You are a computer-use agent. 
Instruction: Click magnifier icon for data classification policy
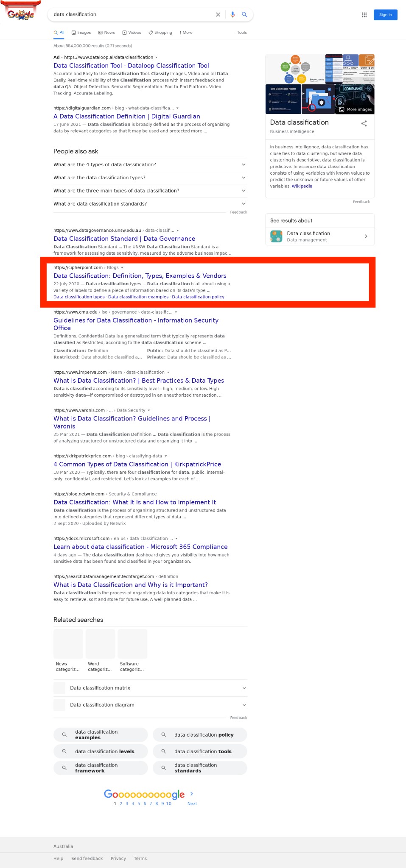(x=164, y=734)
